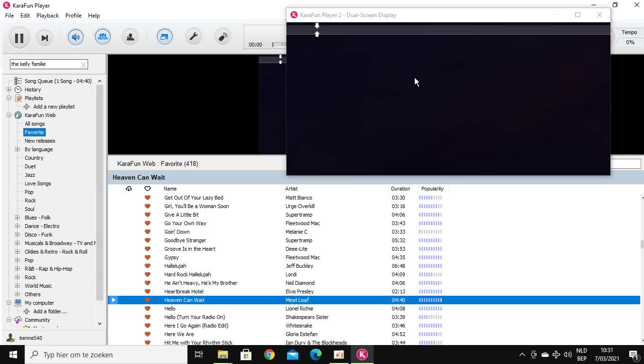Open the File menu
The width and height of the screenshot is (644, 364).
click(x=9, y=16)
